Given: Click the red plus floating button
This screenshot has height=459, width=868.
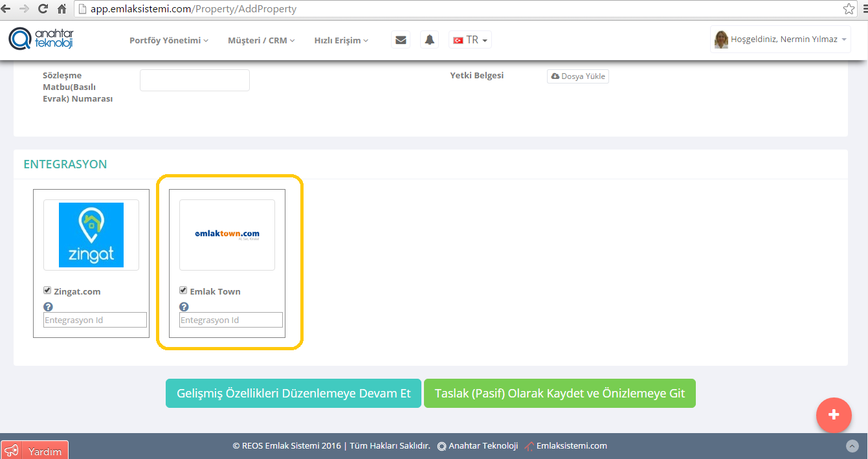Looking at the screenshot, I should click(x=834, y=414).
